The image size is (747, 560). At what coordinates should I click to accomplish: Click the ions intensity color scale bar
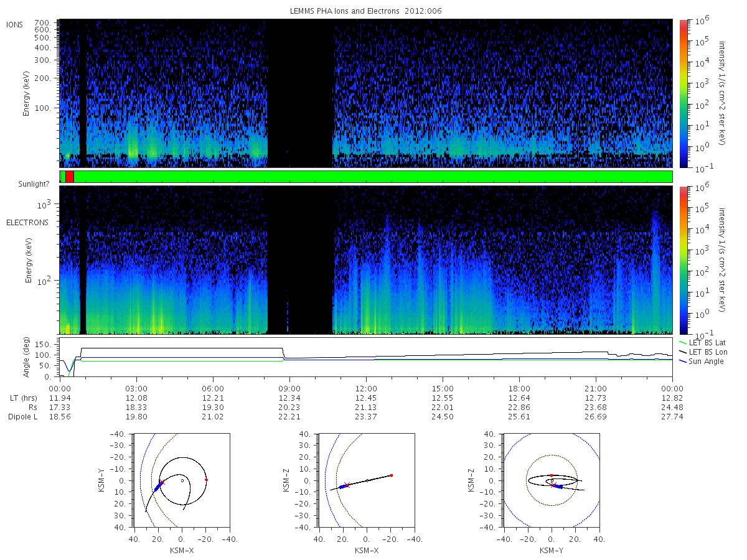point(683,93)
